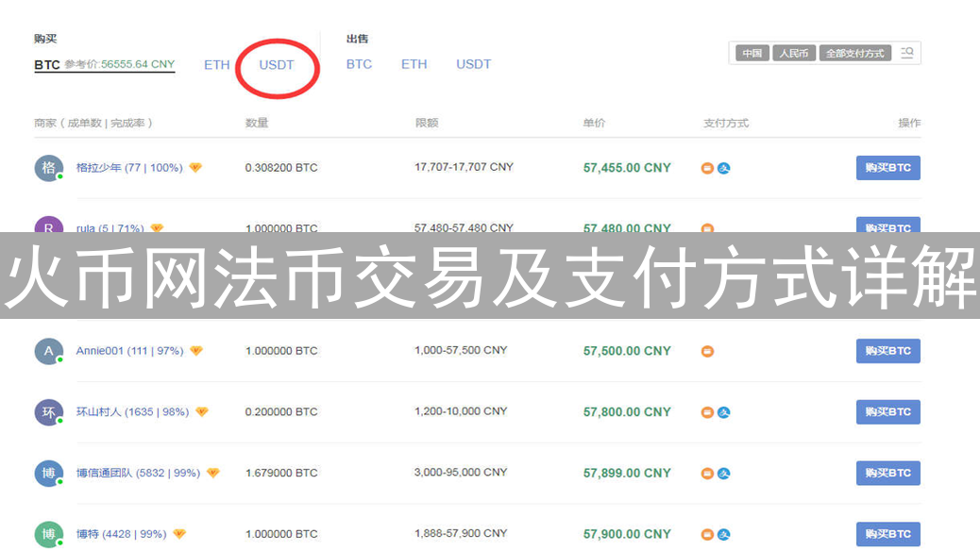Click the 限额 column header
The width and height of the screenshot is (980, 551).
[427, 123]
